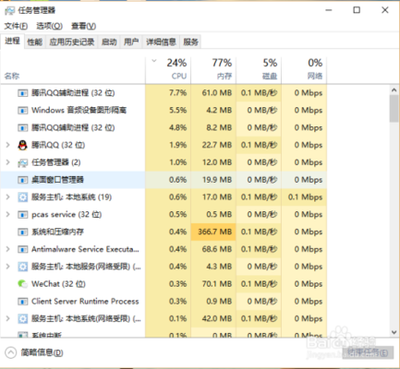Expand the pcas service (32 位) entry

point(8,214)
